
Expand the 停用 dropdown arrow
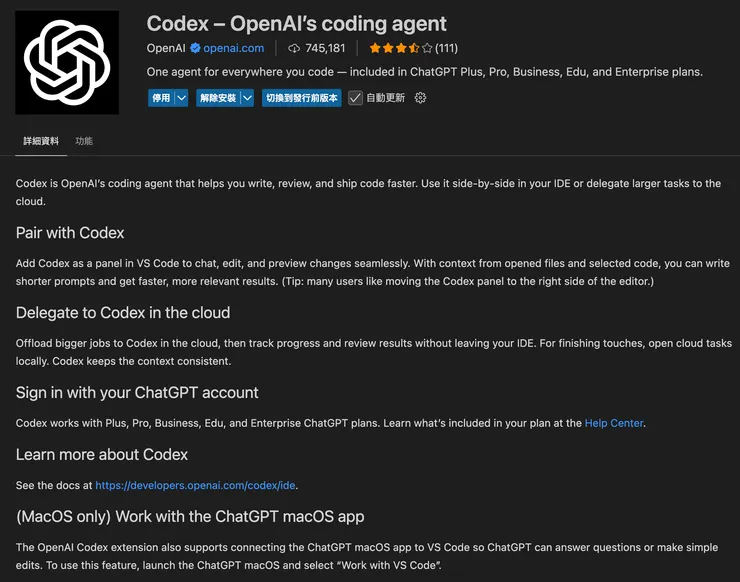[x=182, y=98]
